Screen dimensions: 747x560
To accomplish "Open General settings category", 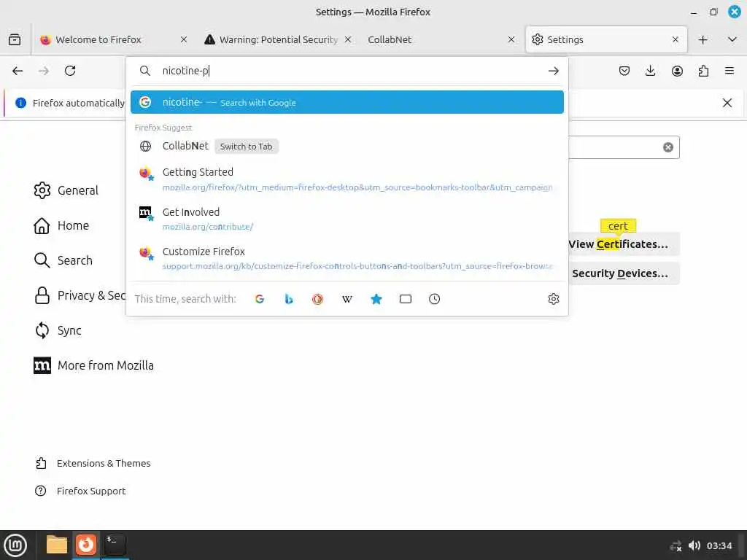I will [x=66, y=190].
